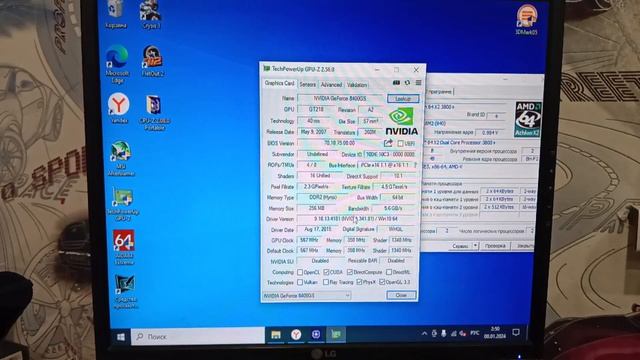Toggle the Vulkan checkbox
The image size is (640, 360).
click(x=300, y=282)
